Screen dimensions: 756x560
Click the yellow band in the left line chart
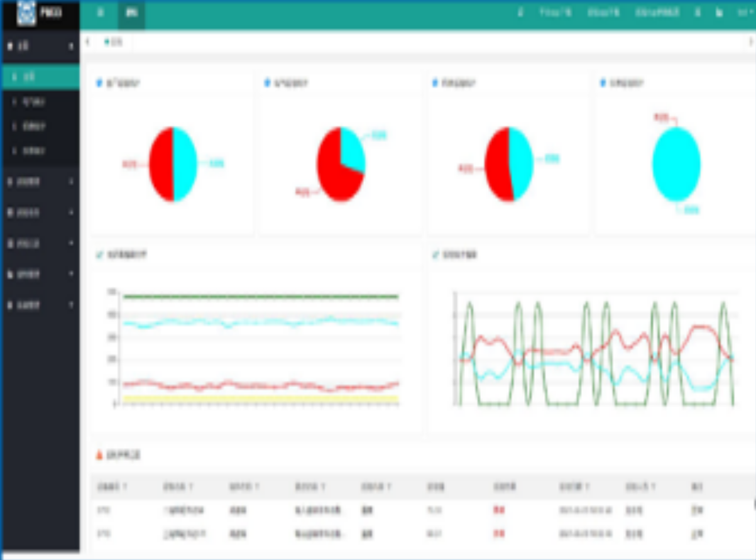(261, 398)
